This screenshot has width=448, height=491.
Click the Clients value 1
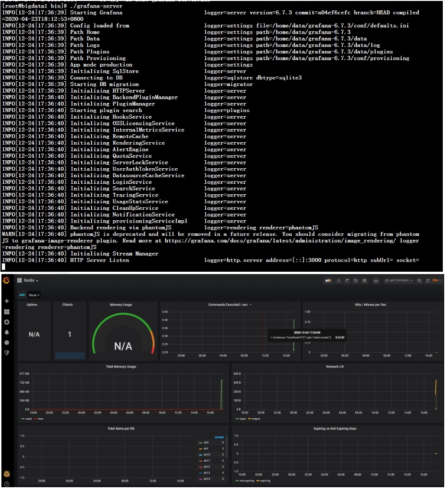(69, 334)
